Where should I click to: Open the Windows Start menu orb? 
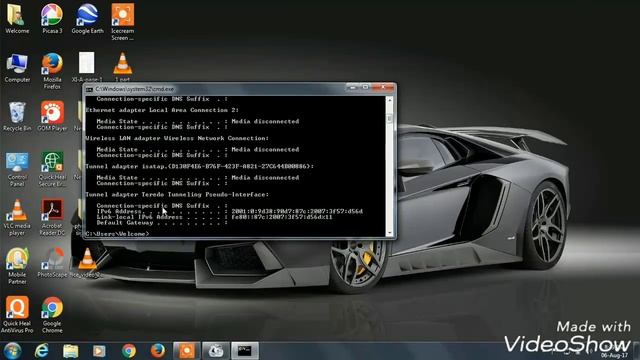(13, 351)
